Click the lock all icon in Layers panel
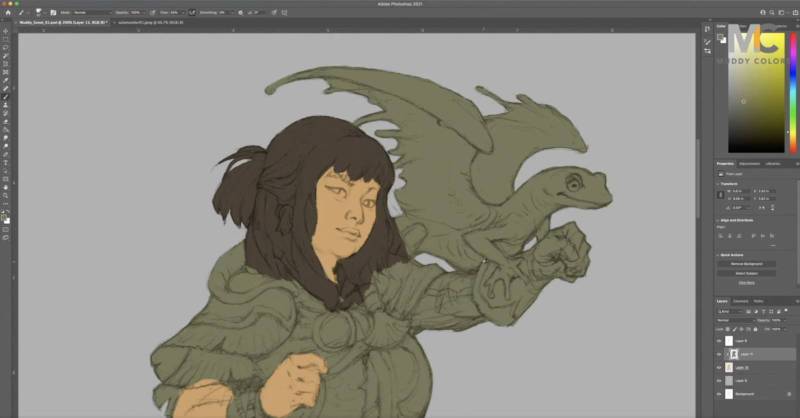This screenshot has width=800, height=418. 755,329
